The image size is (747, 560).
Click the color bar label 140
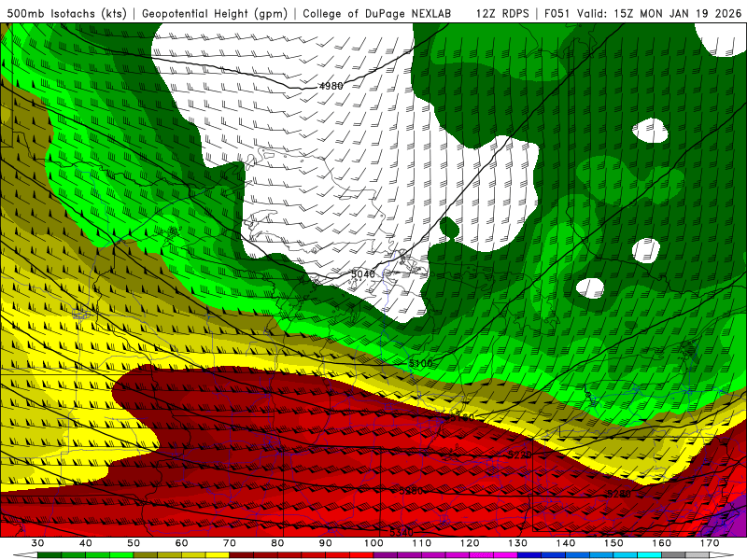tap(566, 543)
